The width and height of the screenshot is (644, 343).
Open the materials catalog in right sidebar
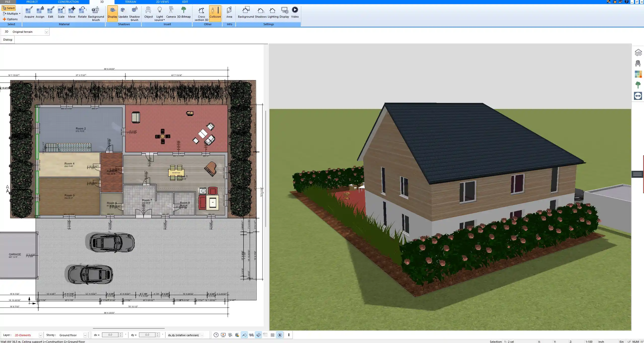click(638, 74)
